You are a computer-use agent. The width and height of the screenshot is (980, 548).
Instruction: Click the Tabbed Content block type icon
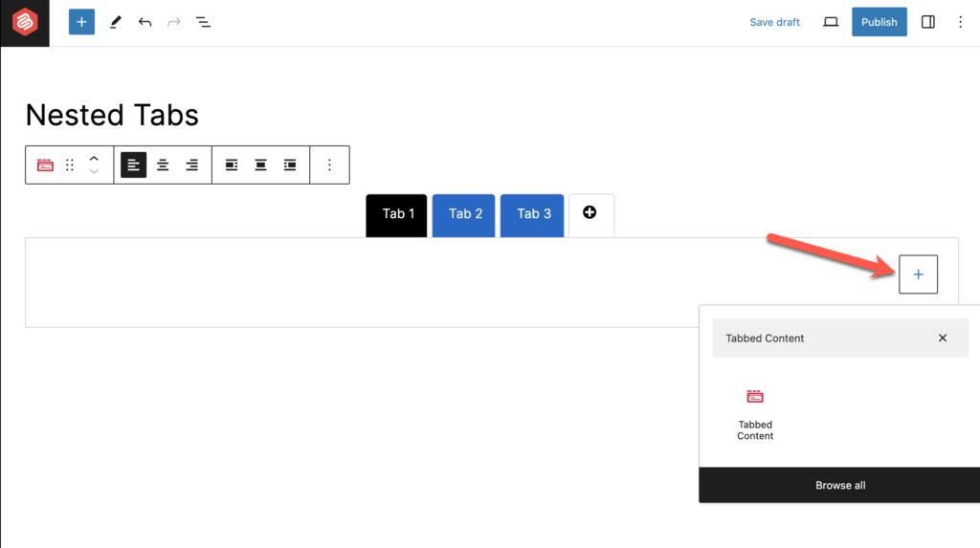click(45, 164)
